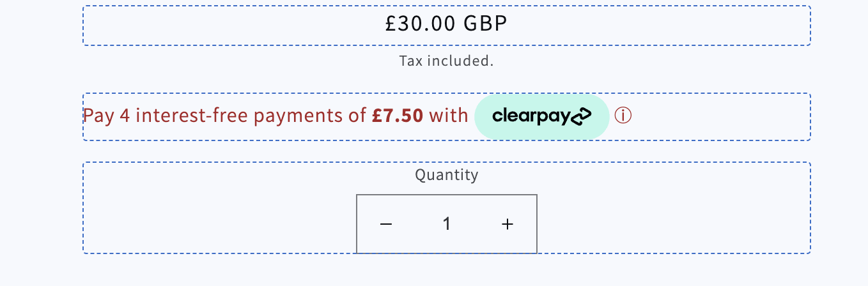
Task: Click the Quantity label
Action: (446, 175)
